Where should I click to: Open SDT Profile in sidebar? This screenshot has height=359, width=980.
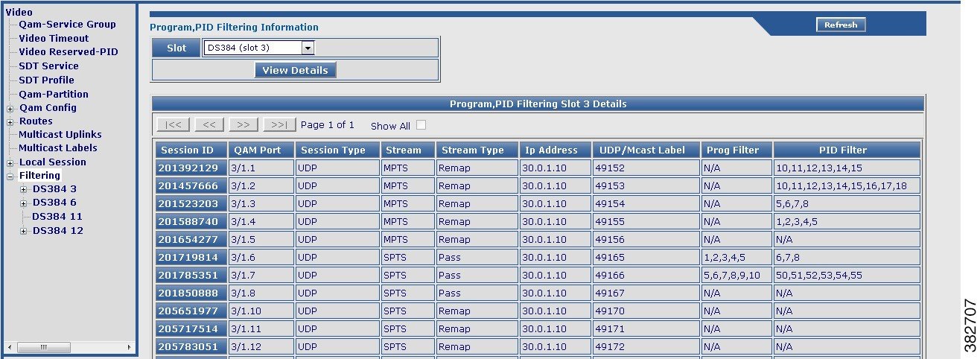pyautogui.click(x=46, y=80)
